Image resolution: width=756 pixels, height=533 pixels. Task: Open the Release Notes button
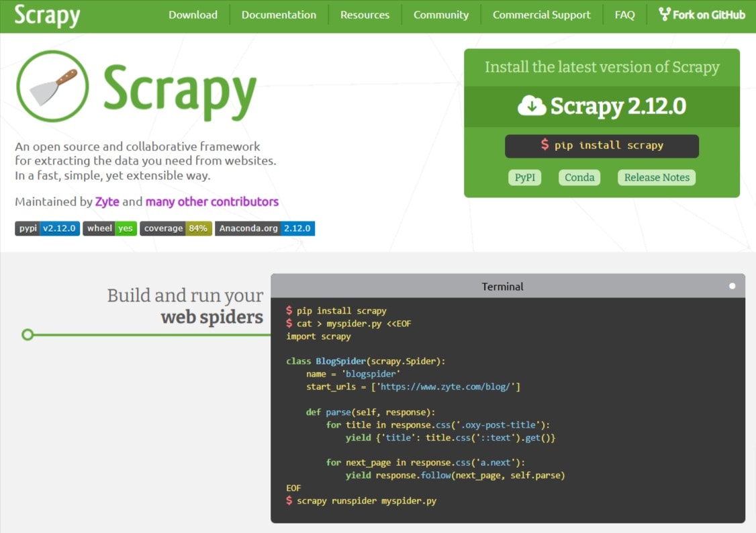coord(657,177)
